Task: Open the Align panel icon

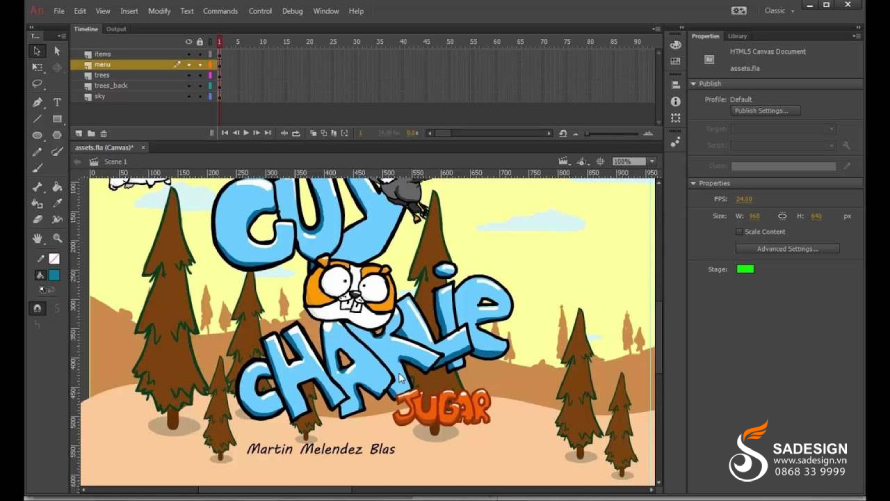Action: tap(675, 85)
